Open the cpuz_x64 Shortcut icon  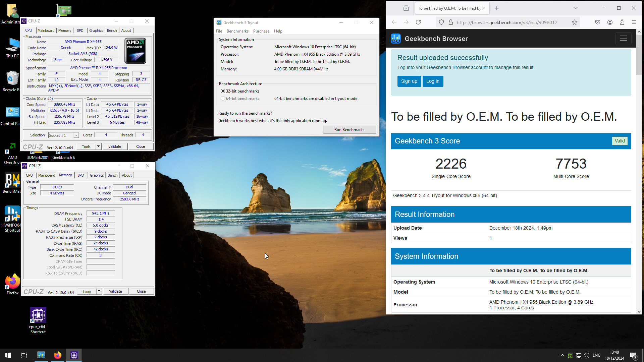[38, 320]
